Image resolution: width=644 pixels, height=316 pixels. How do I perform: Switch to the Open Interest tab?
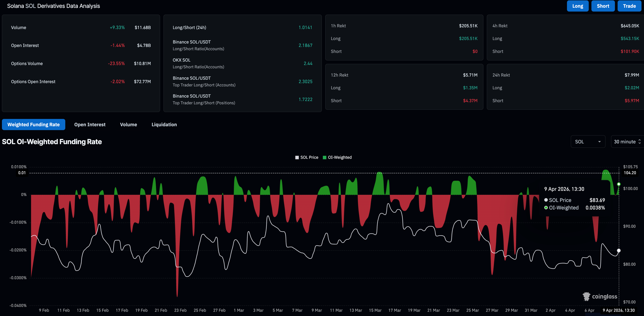(90, 124)
